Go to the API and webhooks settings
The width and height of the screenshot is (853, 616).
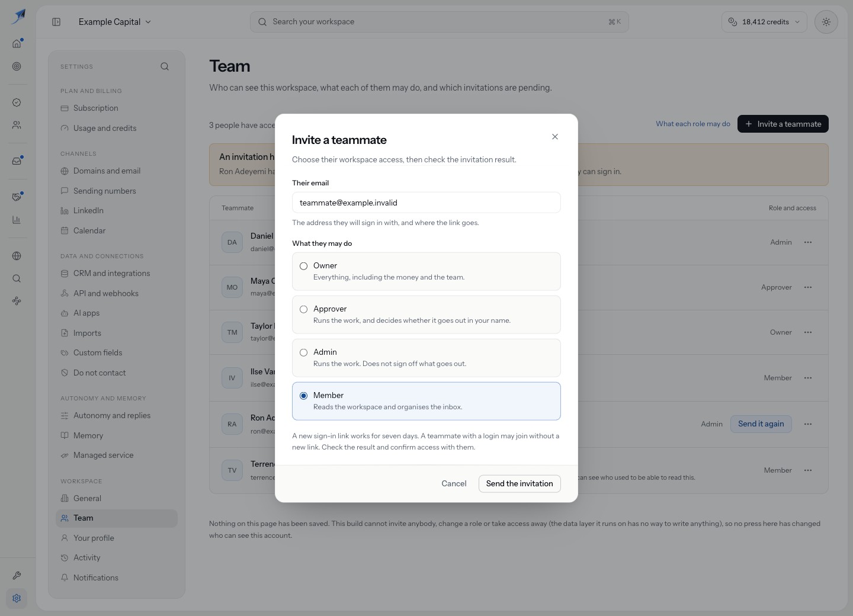(x=117, y=293)
